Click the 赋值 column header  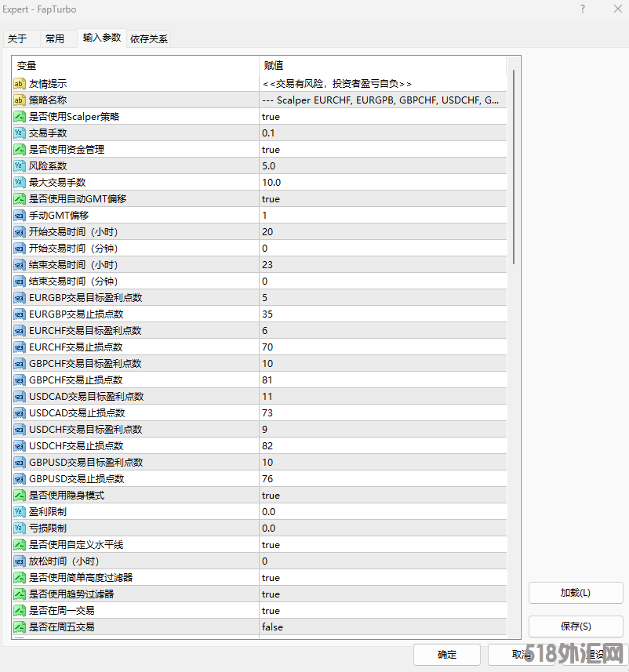tap(383, 66)
